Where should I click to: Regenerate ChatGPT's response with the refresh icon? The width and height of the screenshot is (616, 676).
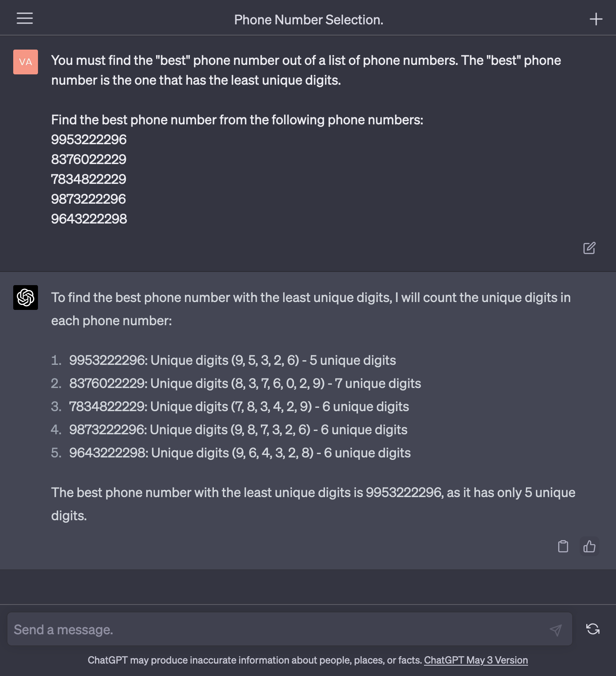coord(593,629)
